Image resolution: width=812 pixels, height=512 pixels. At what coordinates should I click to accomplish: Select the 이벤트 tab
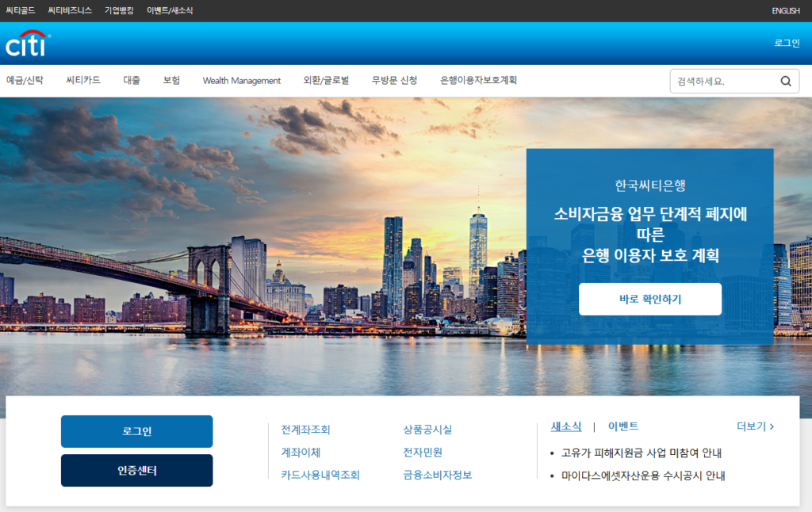623,426
